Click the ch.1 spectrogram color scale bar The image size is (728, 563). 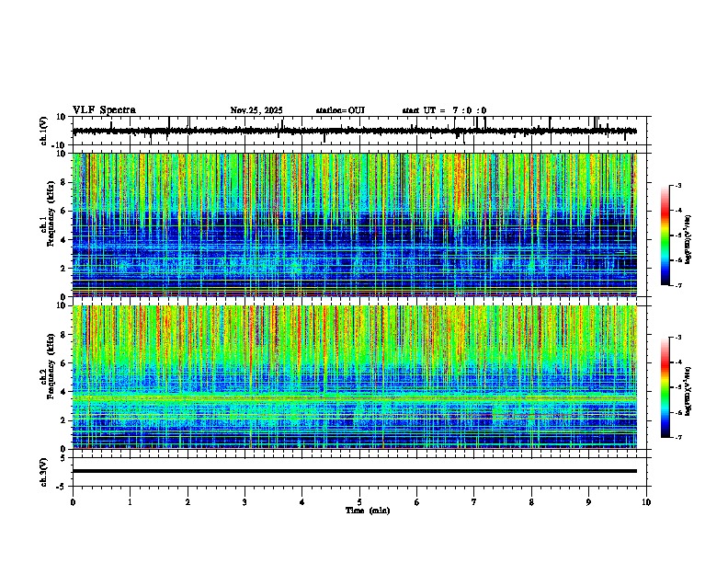[x=665, y=236]
